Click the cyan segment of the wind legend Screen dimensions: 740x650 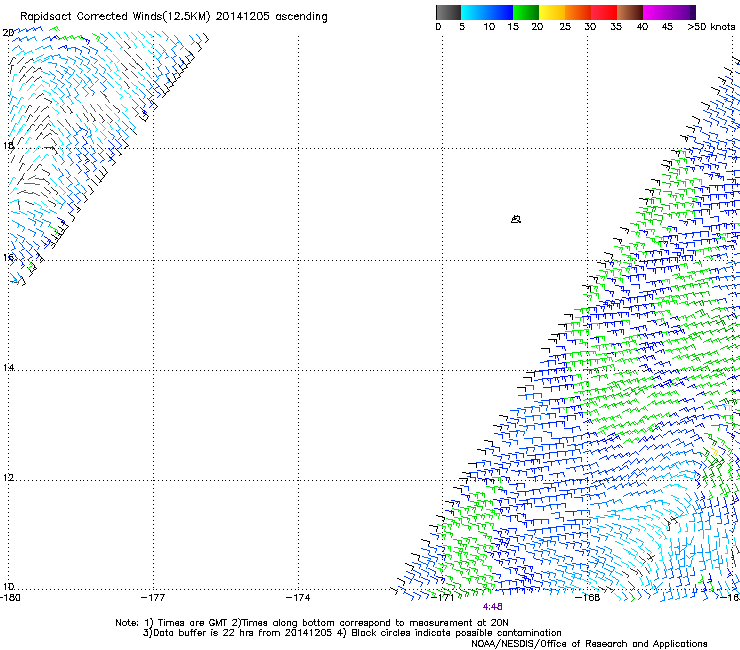pos(474,12)
